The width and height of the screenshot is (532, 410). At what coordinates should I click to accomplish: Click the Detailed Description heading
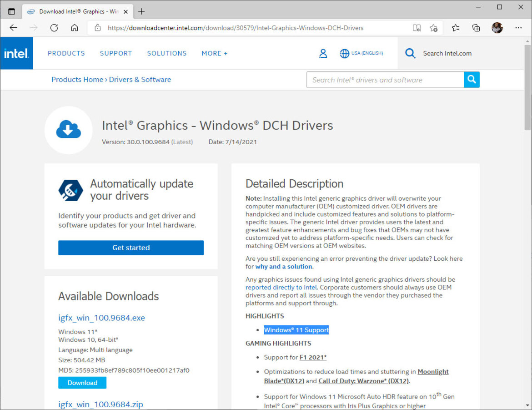click(x=295, y=184)
